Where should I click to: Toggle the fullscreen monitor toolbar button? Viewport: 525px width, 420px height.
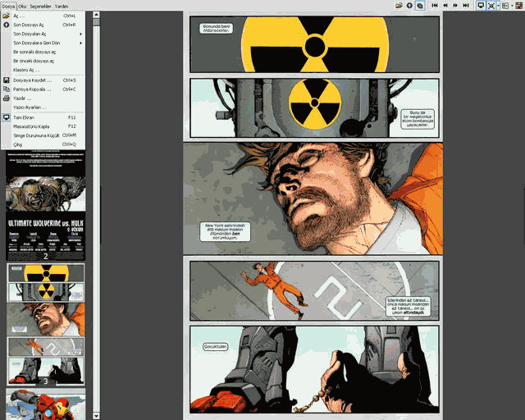(481, 6)
